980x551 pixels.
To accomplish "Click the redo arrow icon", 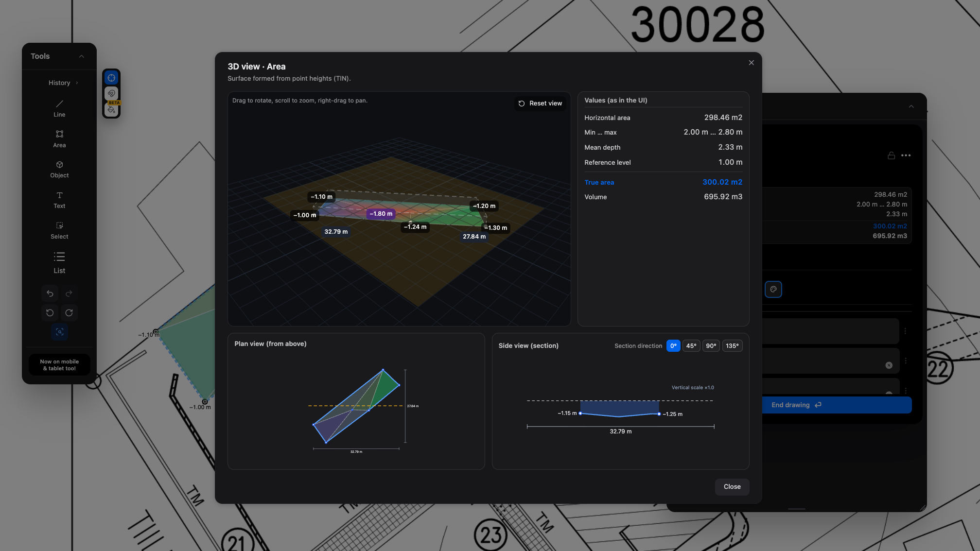I will 69,293.
